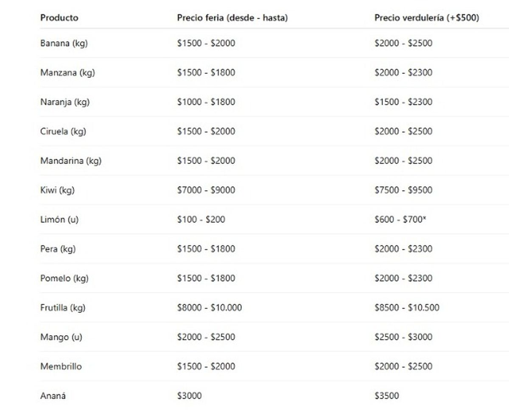This screenshot has height=420, width=509.
Task: Select the Mango (u) product cell
Action: [61, 337]
